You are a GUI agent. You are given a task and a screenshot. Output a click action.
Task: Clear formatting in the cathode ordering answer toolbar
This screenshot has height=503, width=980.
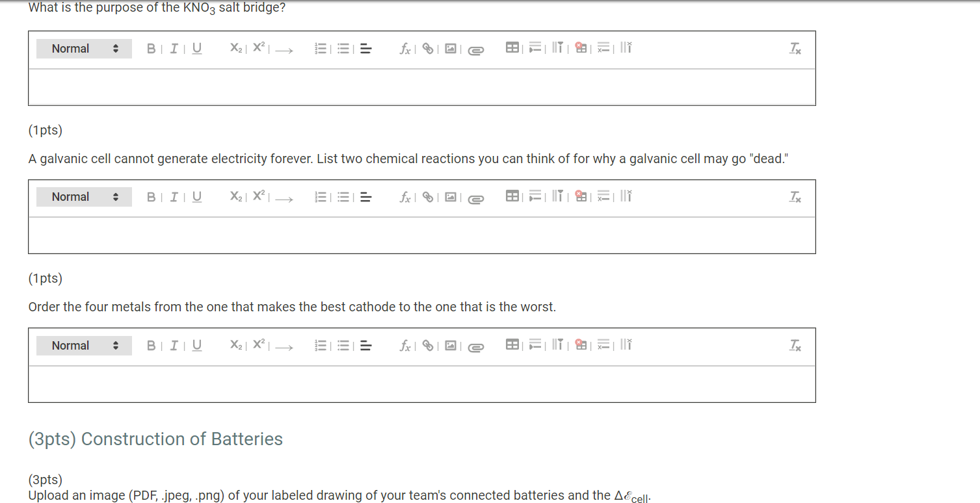795,346
